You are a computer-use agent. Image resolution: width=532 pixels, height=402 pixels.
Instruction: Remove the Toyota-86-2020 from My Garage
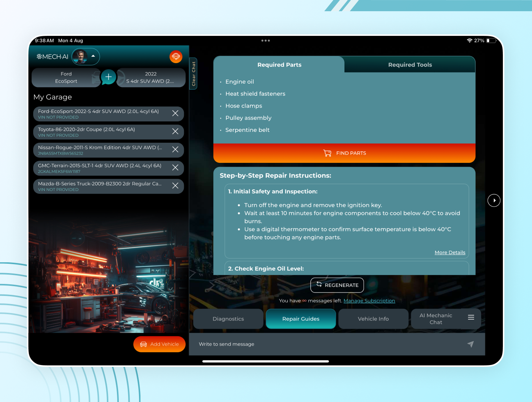175,132
